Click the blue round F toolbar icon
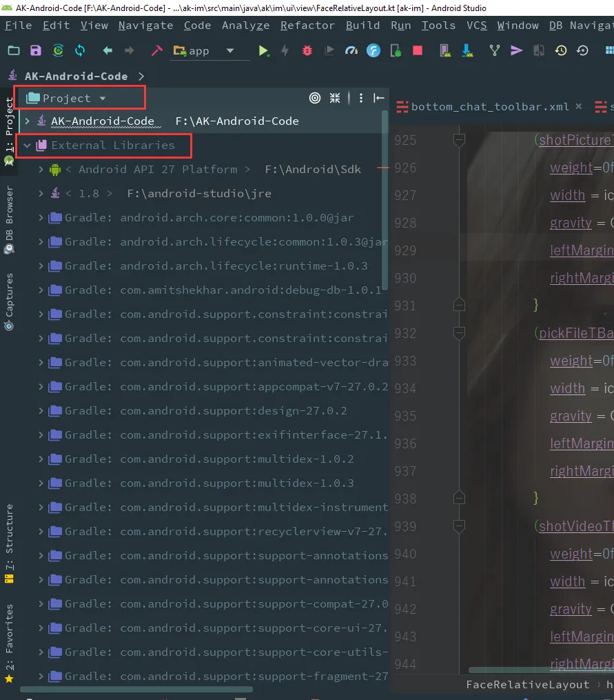This screenshot has width=614, height=700. 373,50
